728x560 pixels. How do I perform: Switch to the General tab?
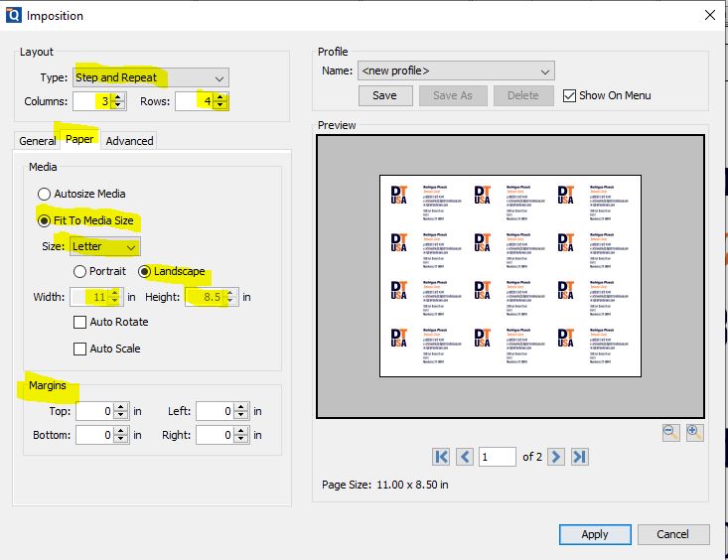coord(37,141)
